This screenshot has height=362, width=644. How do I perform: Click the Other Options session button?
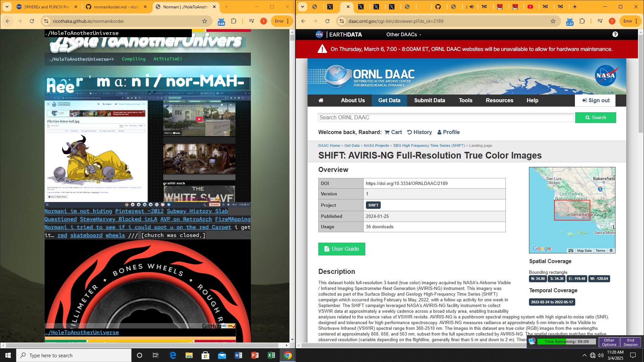[x=609, y=342]
